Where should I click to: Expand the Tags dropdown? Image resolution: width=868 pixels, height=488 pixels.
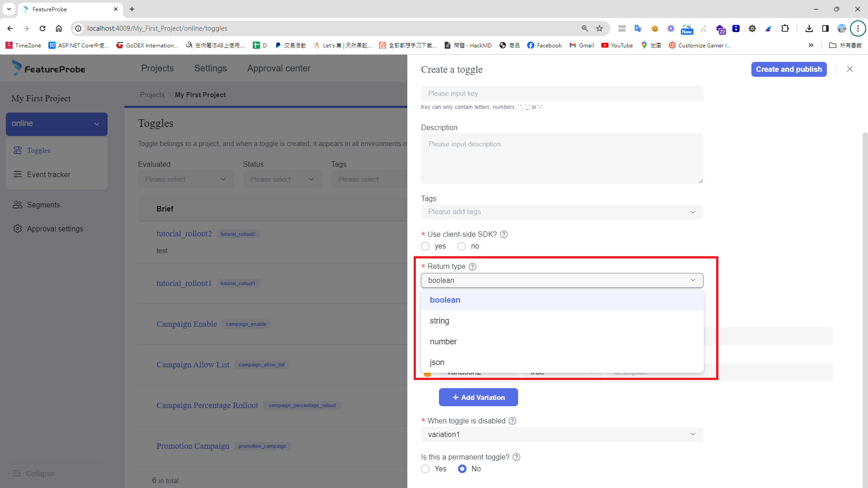[561, 212]
